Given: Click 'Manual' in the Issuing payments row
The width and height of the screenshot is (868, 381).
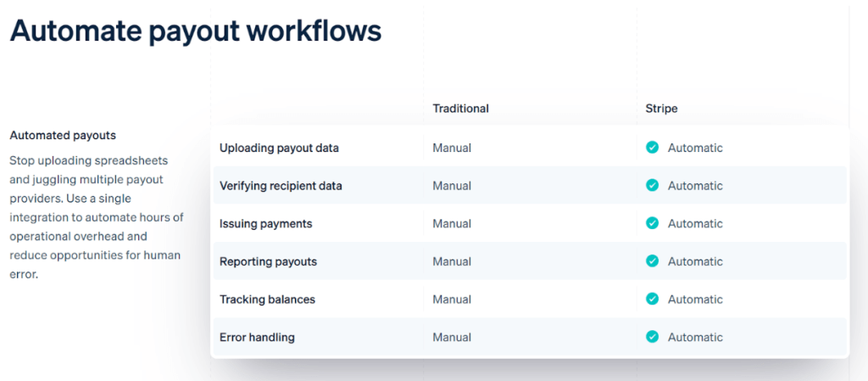Looking at the screenshot, I should [x=452, y=224].
